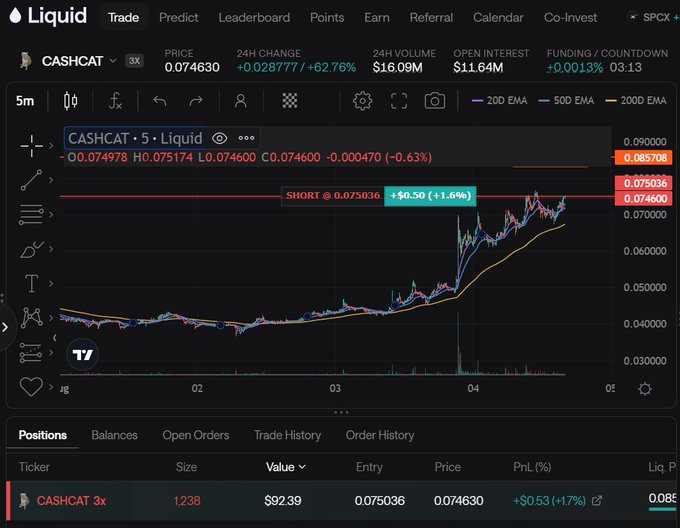Click the CASHCAT cat avatar icon
This screenshot has height=528, width=680.
[x=26, y=61]
